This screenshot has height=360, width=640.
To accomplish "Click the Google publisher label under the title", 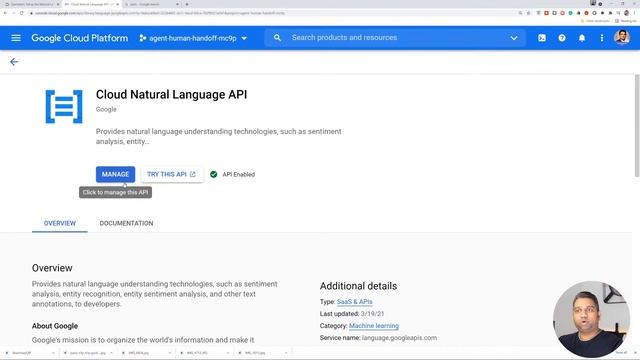I will pyautogui.click(x=106, y=109).
